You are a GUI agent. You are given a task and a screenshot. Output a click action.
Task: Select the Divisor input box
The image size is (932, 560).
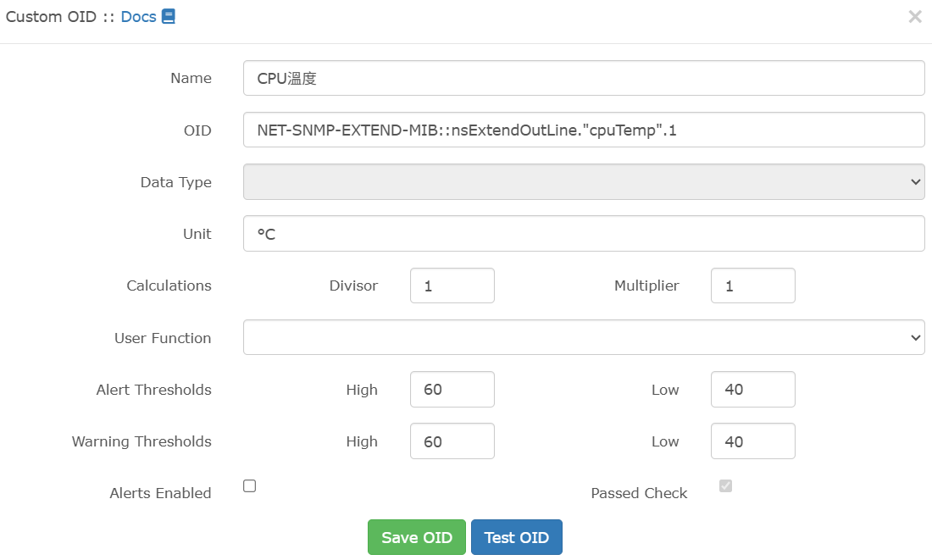(x=452, y=286)
